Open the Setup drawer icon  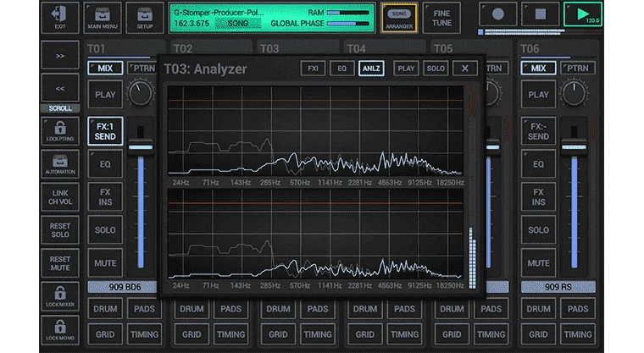(x=145, y=18)
